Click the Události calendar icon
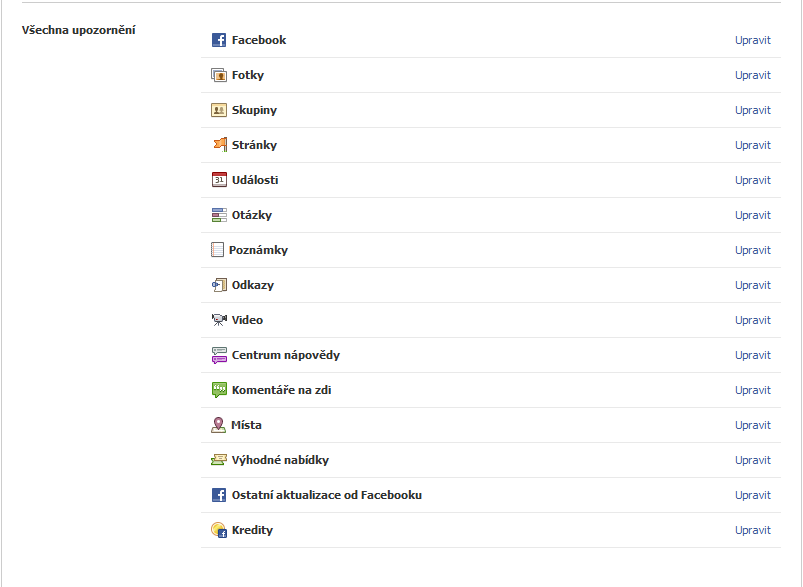Screen dimensions: 803x587 (x=219, y=180)
